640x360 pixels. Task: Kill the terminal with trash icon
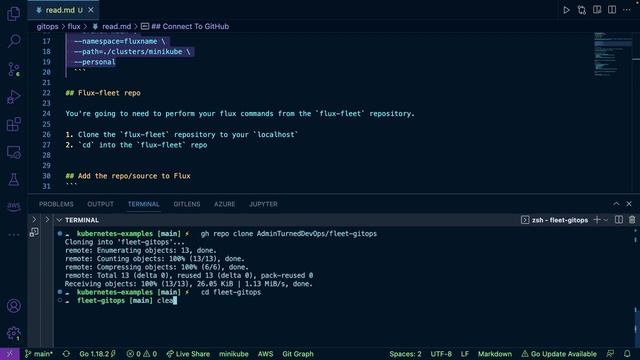tap(632, 220)
